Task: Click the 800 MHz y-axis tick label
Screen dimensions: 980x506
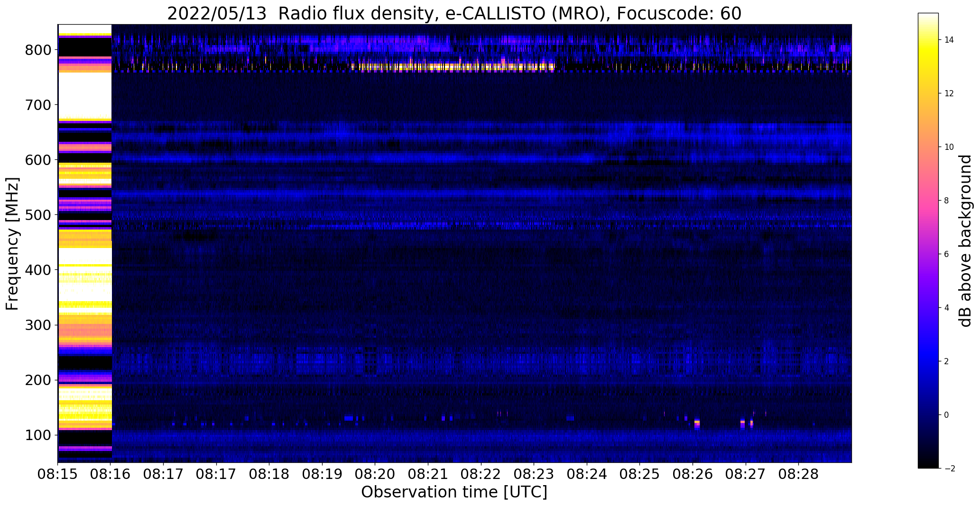Action: pyautogui.click(x=38, y=50)
